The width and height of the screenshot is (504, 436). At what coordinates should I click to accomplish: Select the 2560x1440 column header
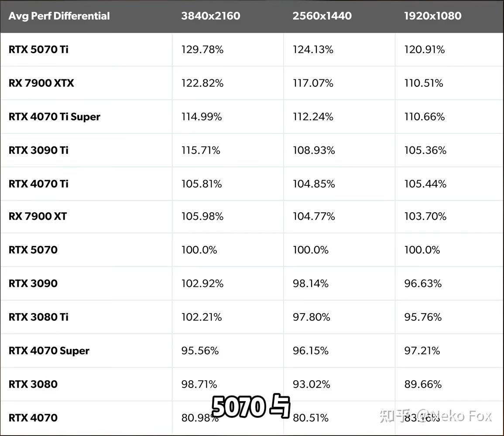point(322,16)
